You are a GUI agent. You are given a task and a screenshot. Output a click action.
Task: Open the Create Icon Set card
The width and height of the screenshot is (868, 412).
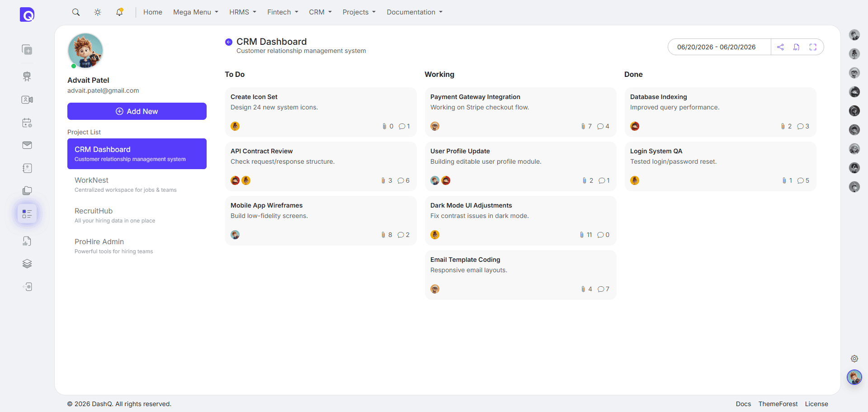pyautogui.click(x=321, y=112)
